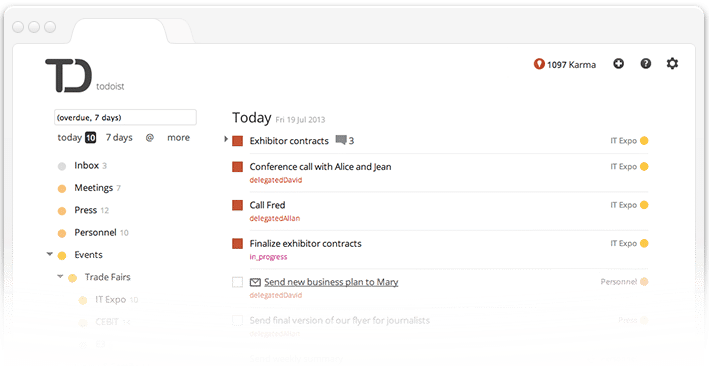Screen dimensions: 709x366
Task: Click the overdue, 7 days search field
Action: coord(125,117)
